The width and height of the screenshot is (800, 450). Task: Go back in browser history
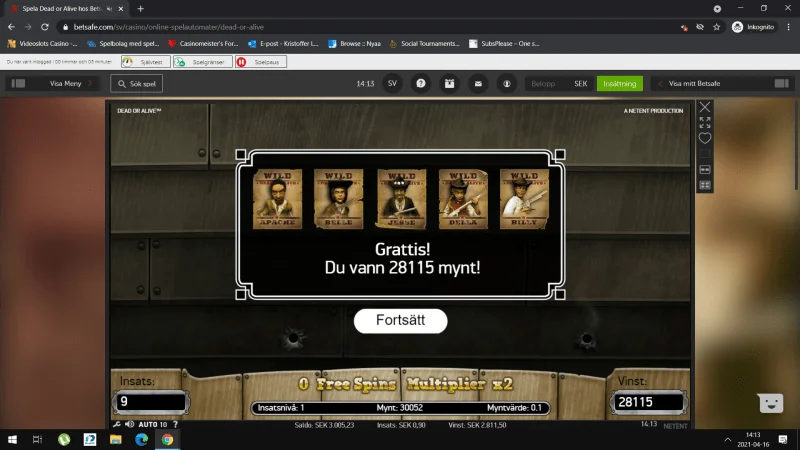pos(11,27)
